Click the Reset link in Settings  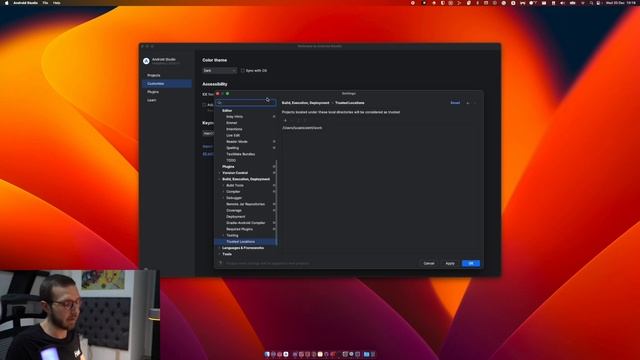click(455, 103)
